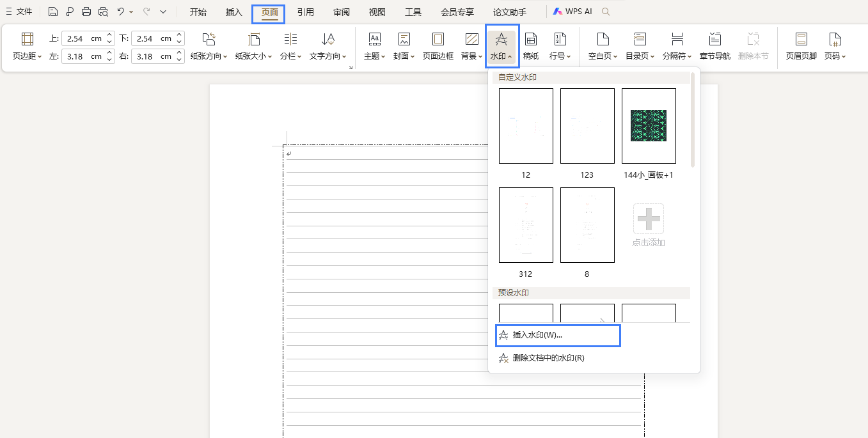Switch to the 开始 tab

(x=198, y=12)
